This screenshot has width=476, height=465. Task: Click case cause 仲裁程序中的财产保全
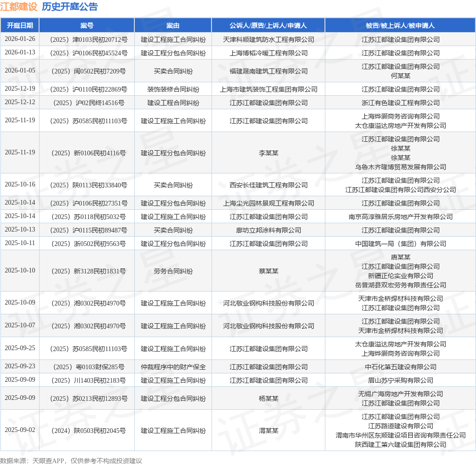point(173,367)
